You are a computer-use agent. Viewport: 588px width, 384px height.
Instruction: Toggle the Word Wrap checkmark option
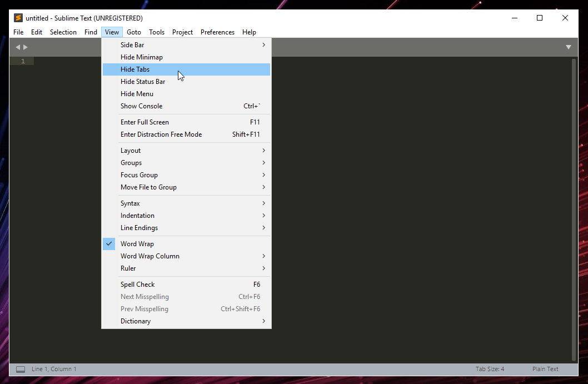click(x=186, y=244)
